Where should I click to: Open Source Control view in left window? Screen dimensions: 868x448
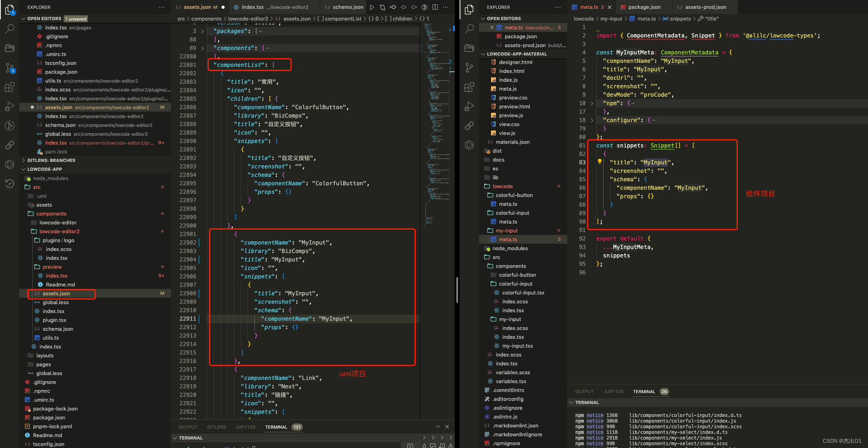(10, 68)
